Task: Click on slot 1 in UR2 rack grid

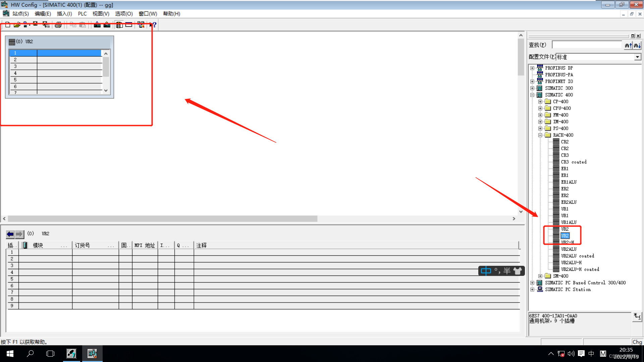Action: tap(57, 53)
